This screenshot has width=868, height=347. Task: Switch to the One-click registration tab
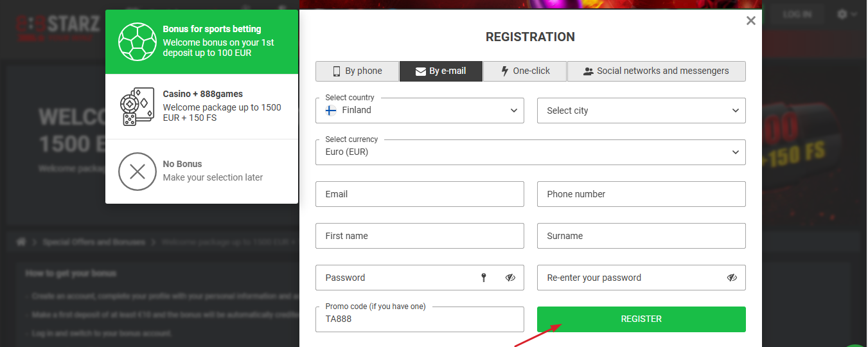[x=525, y=71]
